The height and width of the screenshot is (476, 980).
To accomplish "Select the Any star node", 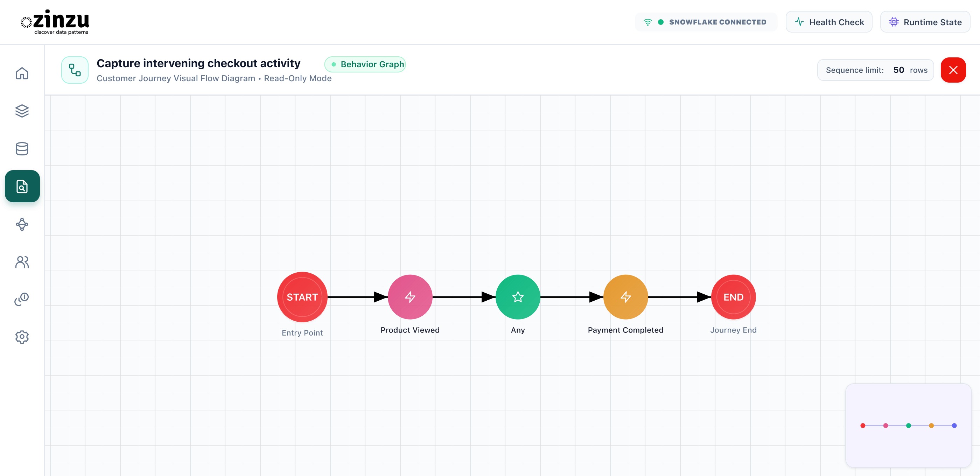I will [518, 297].
